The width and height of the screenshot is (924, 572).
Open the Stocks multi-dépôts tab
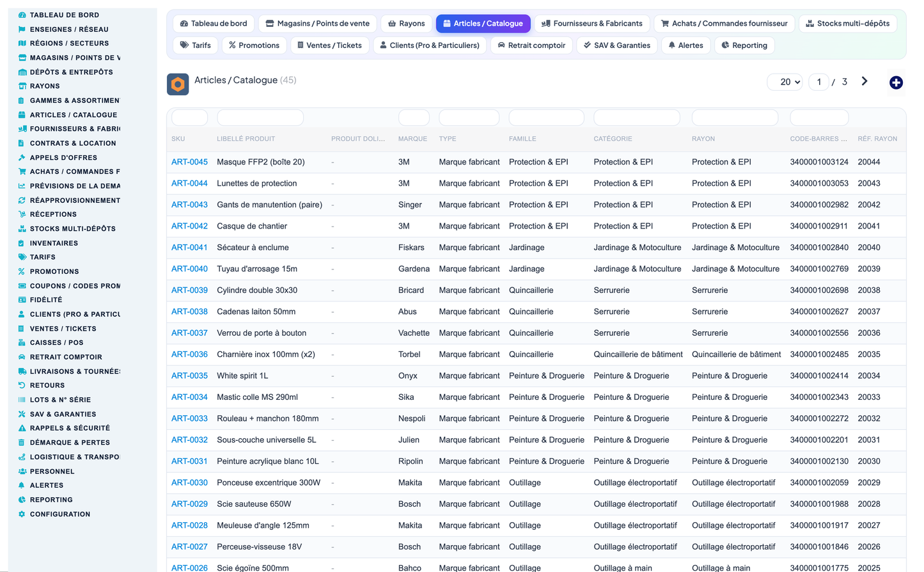click(847, 24)
